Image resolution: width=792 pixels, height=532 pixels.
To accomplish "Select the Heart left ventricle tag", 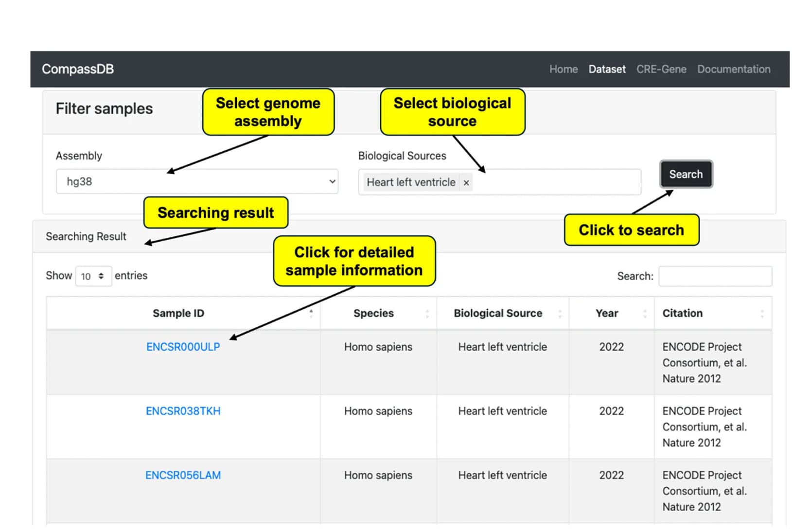I will click(x=411, y=182).
